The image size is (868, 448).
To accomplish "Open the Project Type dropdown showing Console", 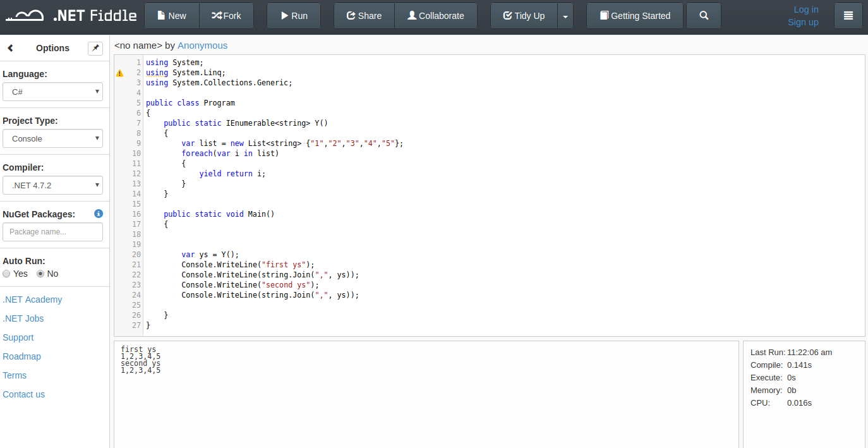I will coord(52,138).
